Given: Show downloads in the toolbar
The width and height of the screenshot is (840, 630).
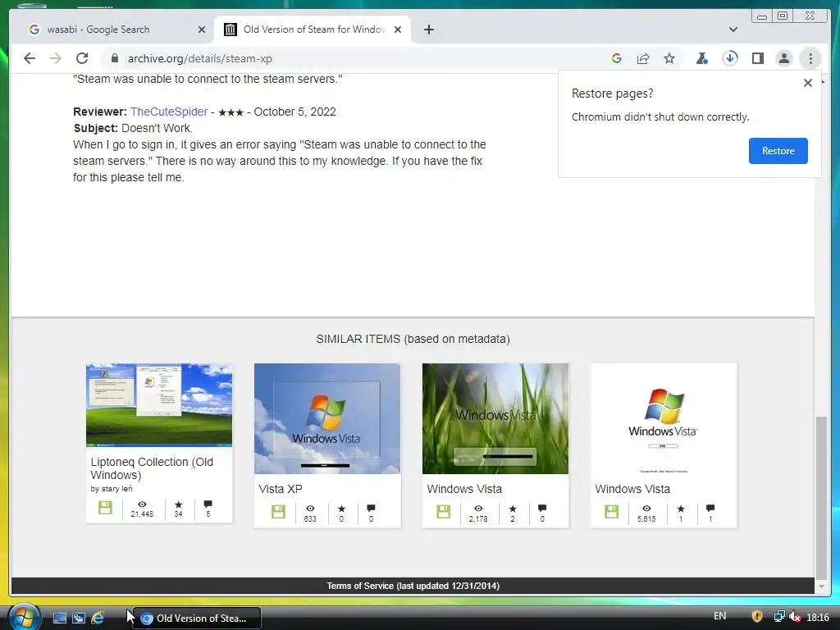Looking at the screenshot, I should 730,58.
